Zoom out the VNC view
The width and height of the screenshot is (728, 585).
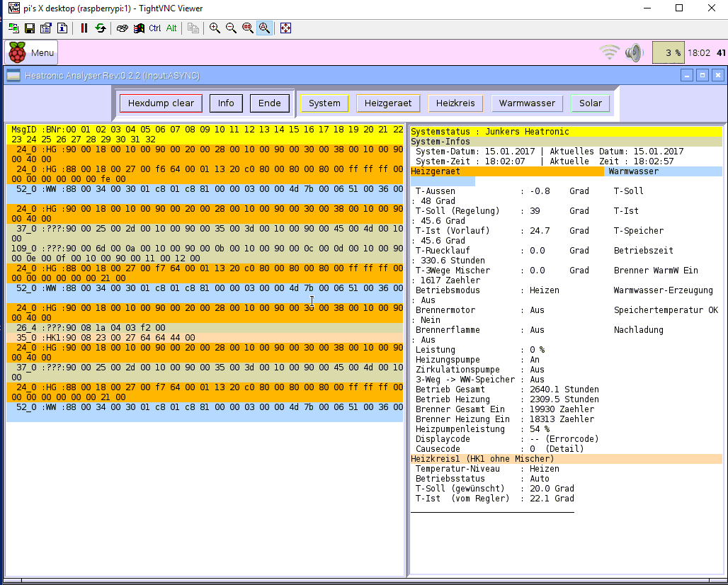231,28
